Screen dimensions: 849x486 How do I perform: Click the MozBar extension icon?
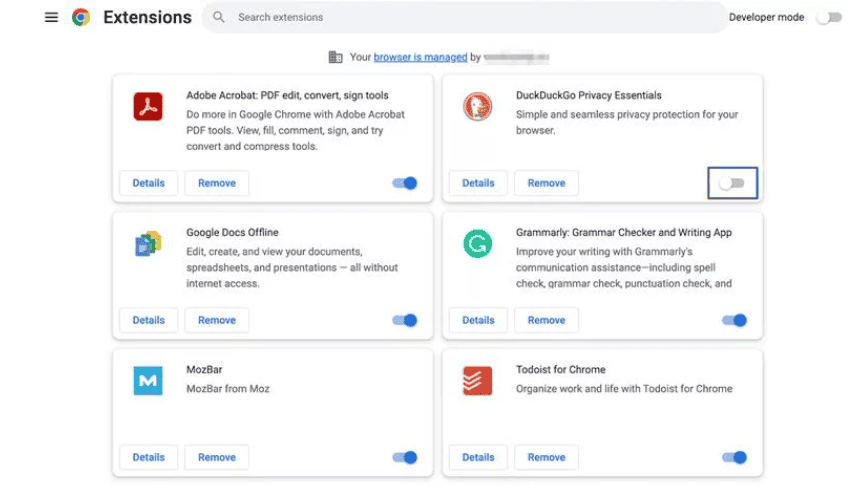tap(148, 380)
